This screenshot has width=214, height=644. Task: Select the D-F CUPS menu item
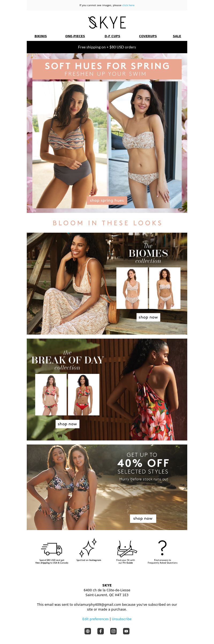(112, 36)
